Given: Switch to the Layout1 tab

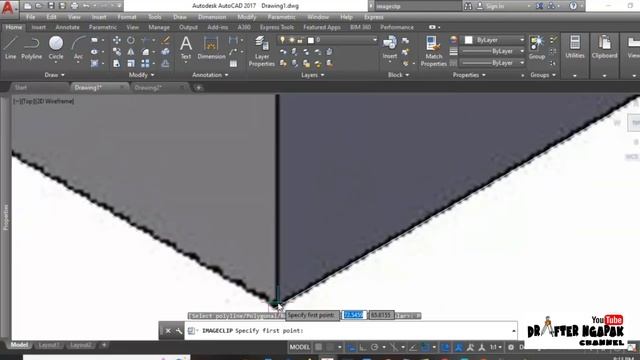Looking at the screenshot, I should [48, 345].
